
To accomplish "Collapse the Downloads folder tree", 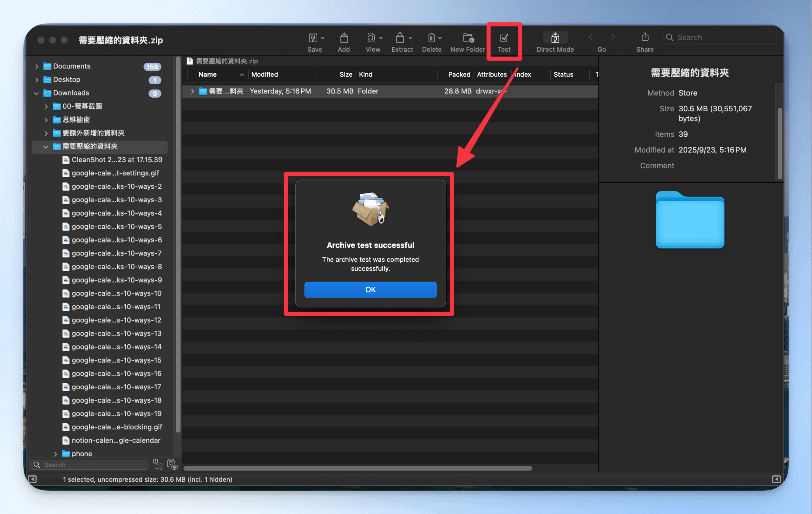I will point(36,93).
